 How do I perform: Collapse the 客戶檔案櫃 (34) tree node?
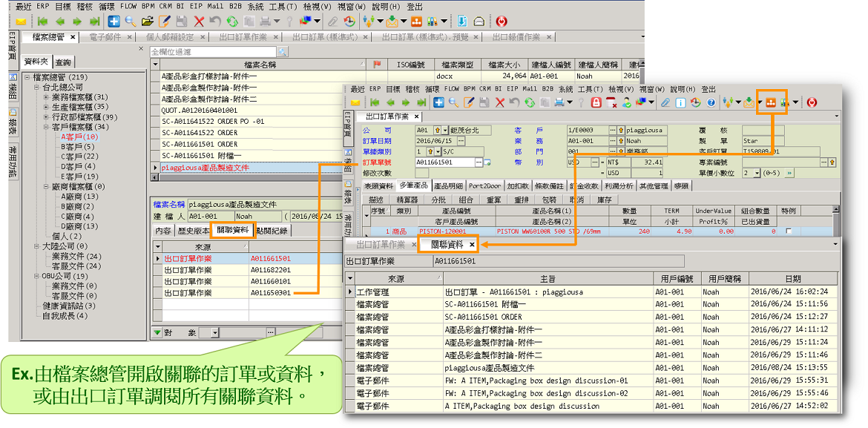pos(45,127)
